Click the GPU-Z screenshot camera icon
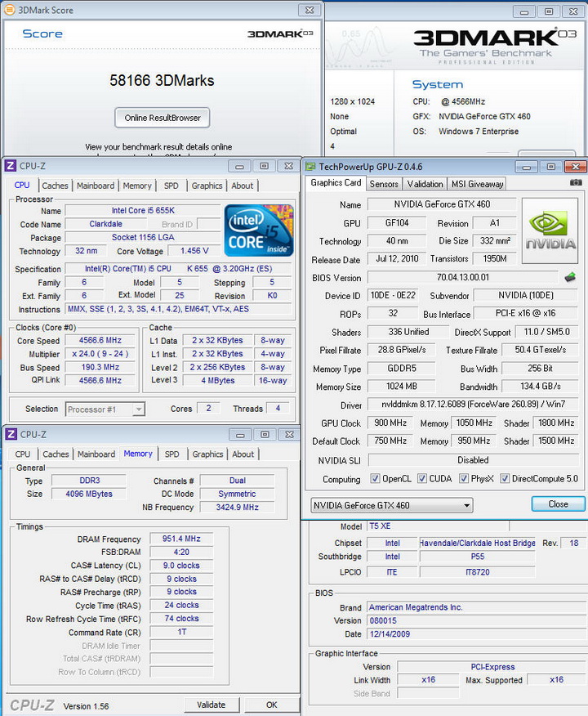Screen dimensions: 588x716 click(x=576, y=182)
